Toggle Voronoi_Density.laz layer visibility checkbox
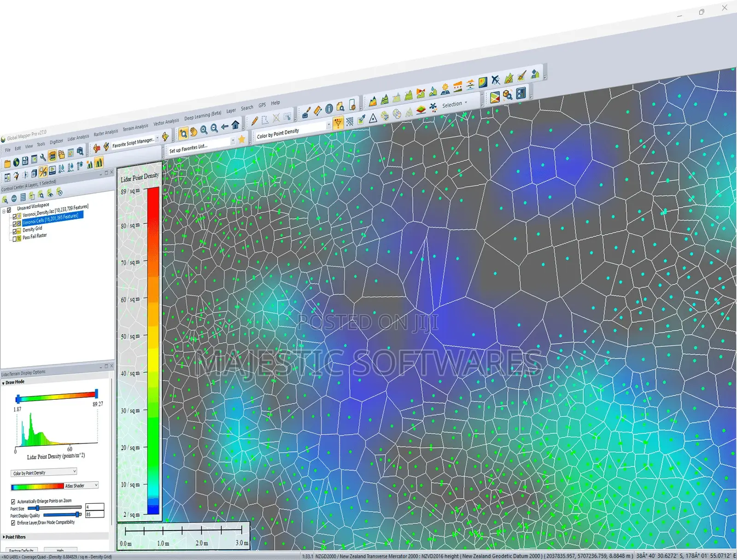737x560 pixels. point(14,216)
